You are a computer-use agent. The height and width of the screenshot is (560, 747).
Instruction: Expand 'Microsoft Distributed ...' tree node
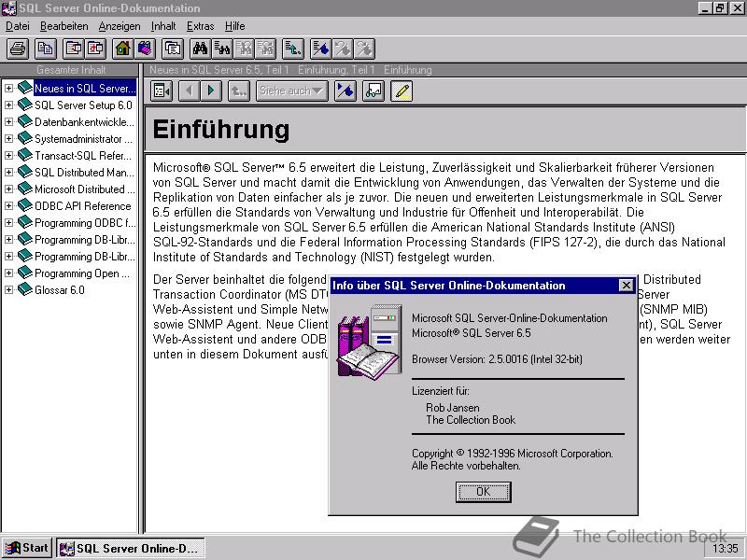[x=8, y=189]
